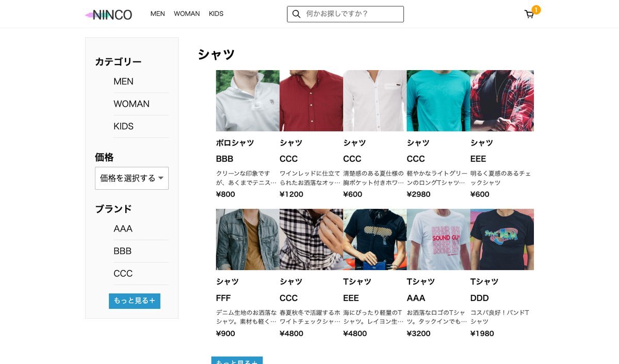Open the price selection dropdown
The width and height of the screenshot is (619, 364).
pyautogui.click(x=131, y=178)
